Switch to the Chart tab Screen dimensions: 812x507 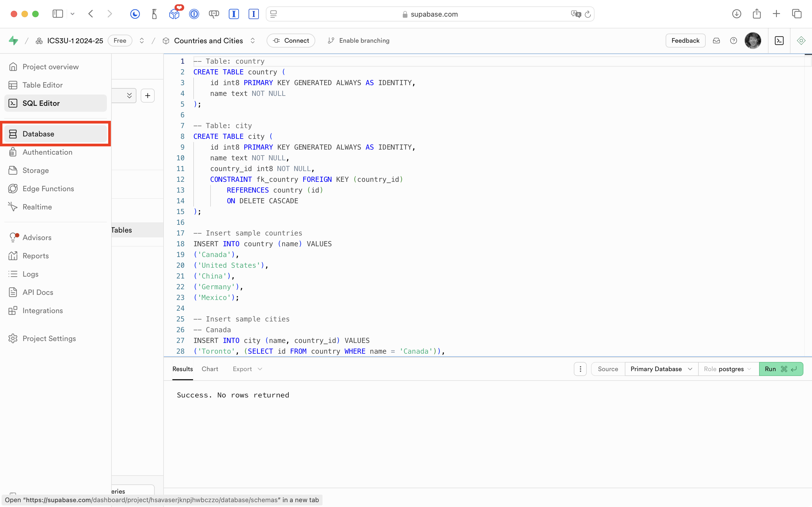(x=209, y=369)
